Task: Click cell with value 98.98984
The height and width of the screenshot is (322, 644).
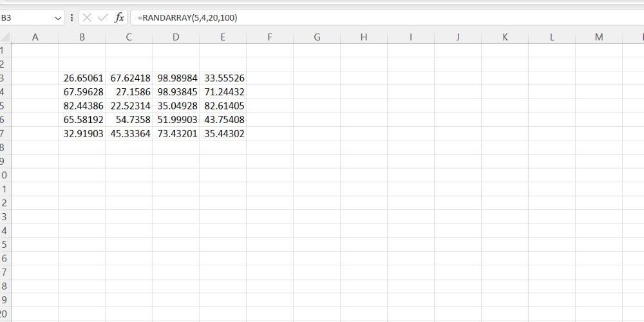Action: pos(176,78)
